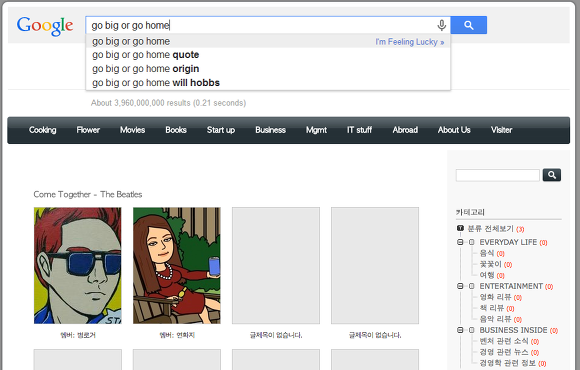Click the 멤버: 연화지 caption link
The width and height of the screenshot is (580, 370).
coord(177,335)
